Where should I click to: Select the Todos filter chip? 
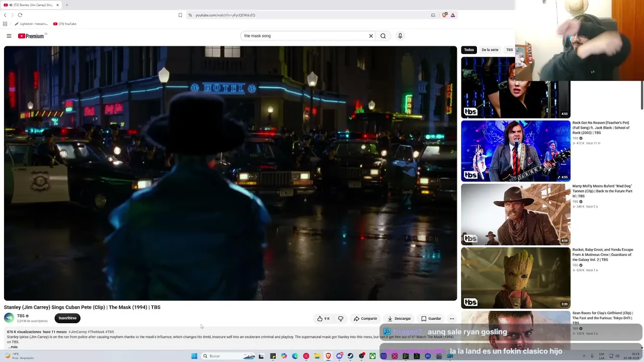pyautogui.click(x=469, y=50)
